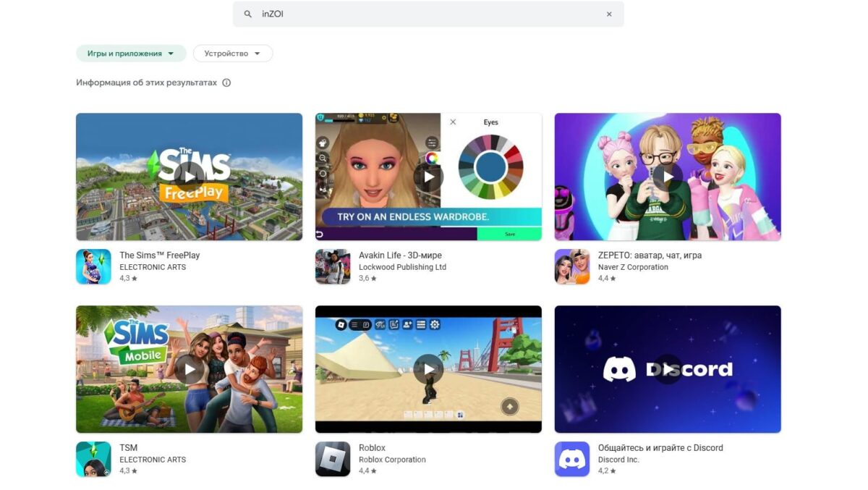The height and width of the screenshot is (490, 868).
Task: Play the ZEPETO trailer video
Action: (668, 177)
